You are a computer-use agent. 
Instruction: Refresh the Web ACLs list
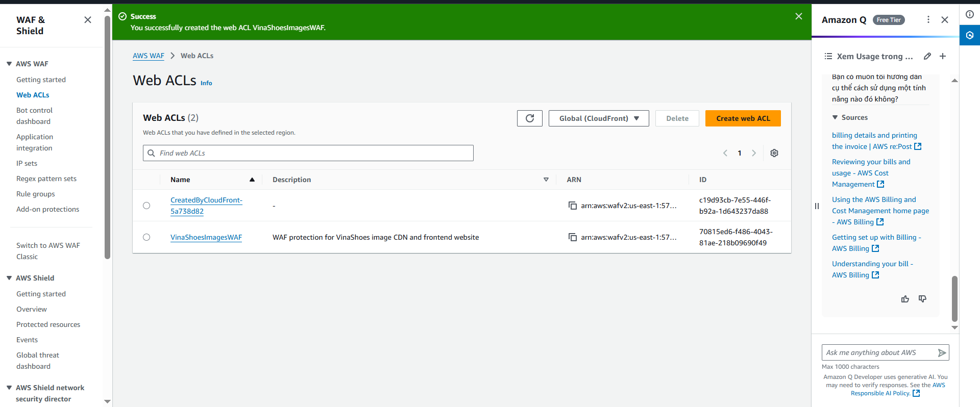tap(529, 118)
